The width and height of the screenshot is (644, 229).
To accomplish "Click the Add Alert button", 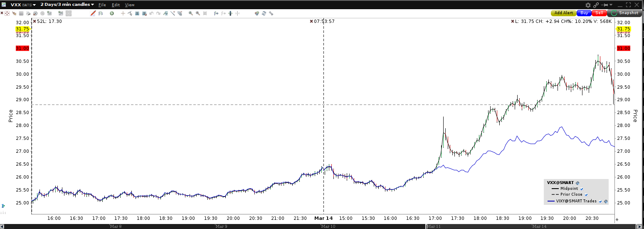I will pos(564,13).
